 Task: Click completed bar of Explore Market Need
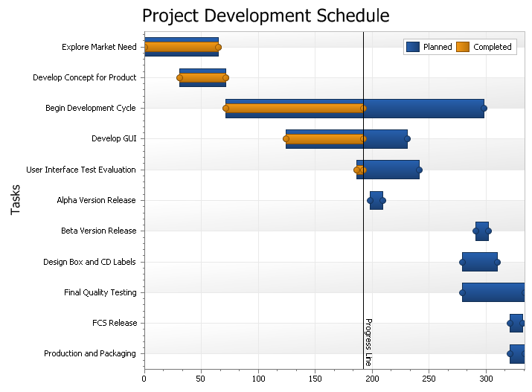pos(182,47)
